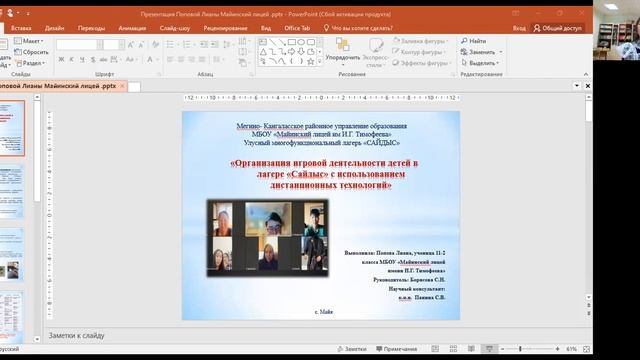Select the down arrow shape
640x360 pixels.
[301, 52]
